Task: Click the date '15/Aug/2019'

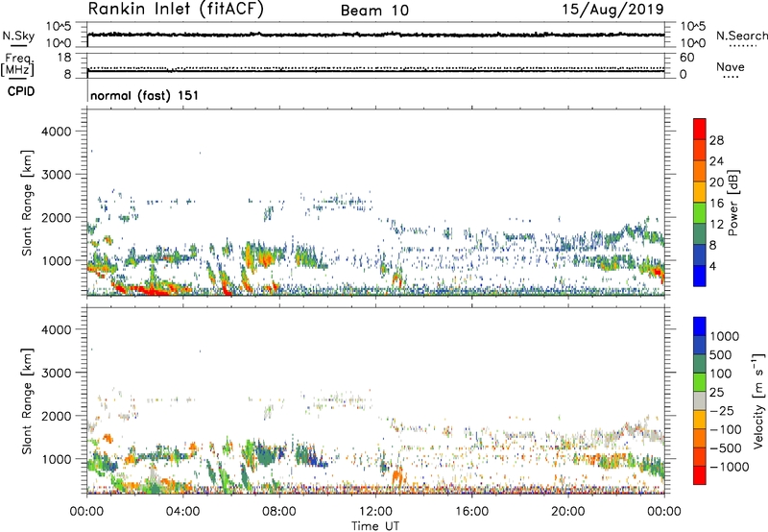Action: 612,10
